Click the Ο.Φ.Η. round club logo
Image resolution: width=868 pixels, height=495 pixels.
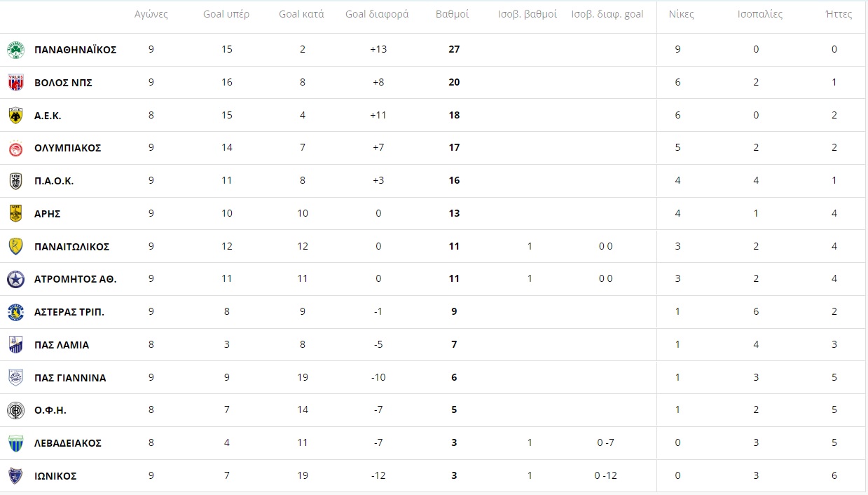[x=15, y=410]
